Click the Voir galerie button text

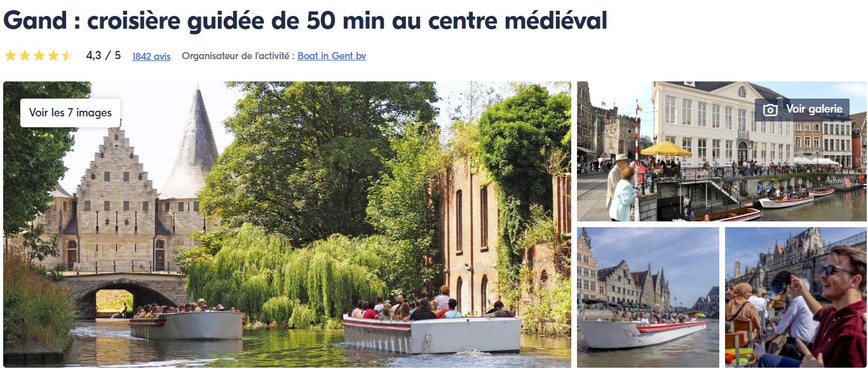(815, 109)
